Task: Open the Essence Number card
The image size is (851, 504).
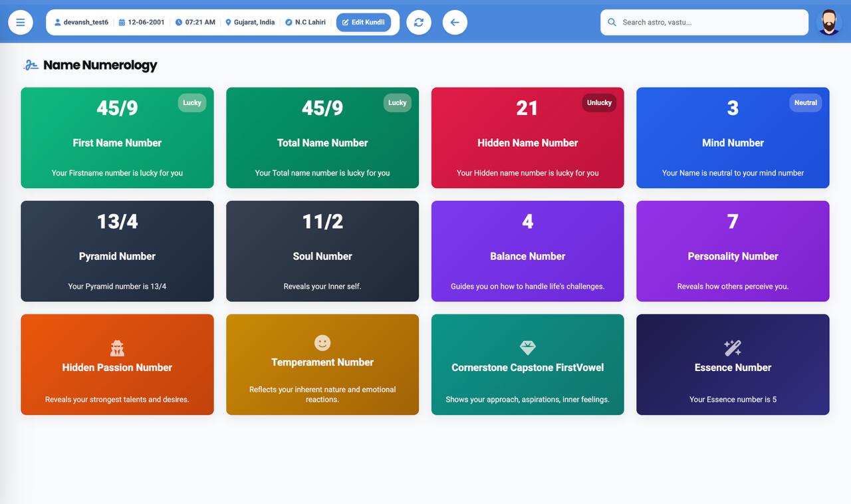Action: [x=733, y=364]
